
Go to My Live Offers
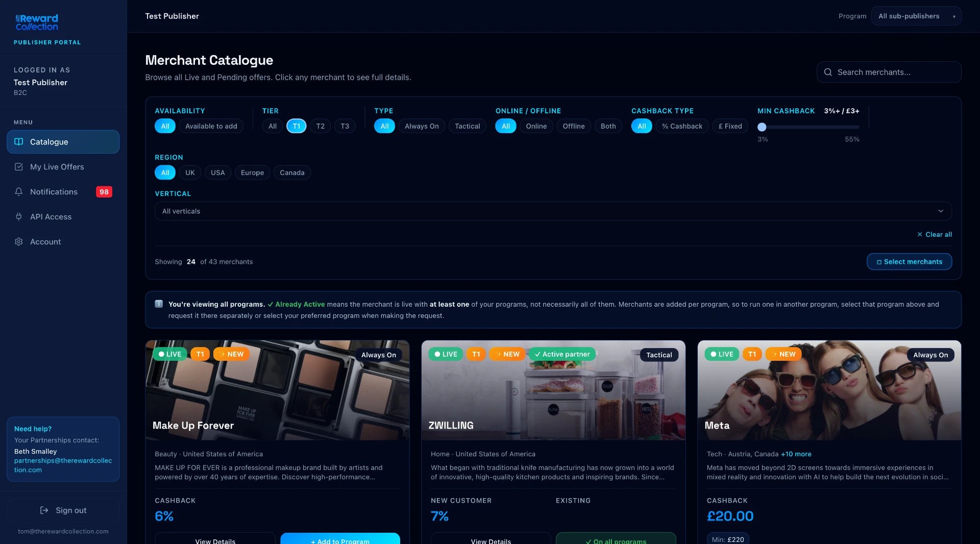[63, 167]
